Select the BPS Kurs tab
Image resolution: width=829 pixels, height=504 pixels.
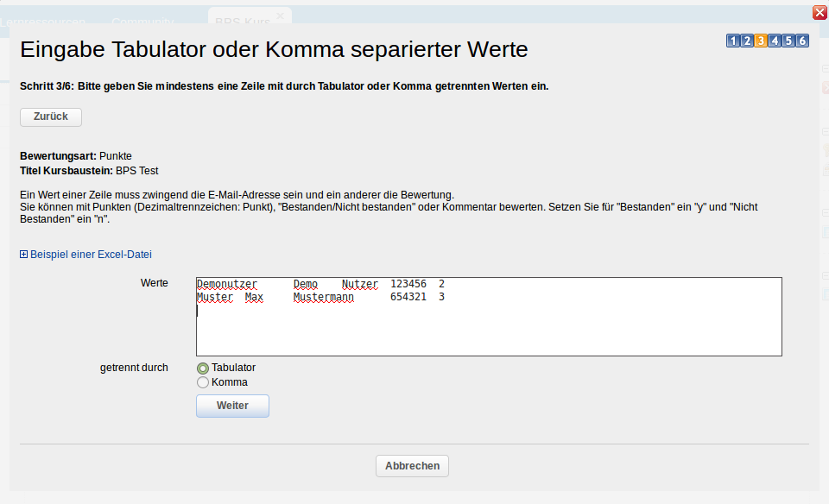pyautogui.click(x=242, y=19)
